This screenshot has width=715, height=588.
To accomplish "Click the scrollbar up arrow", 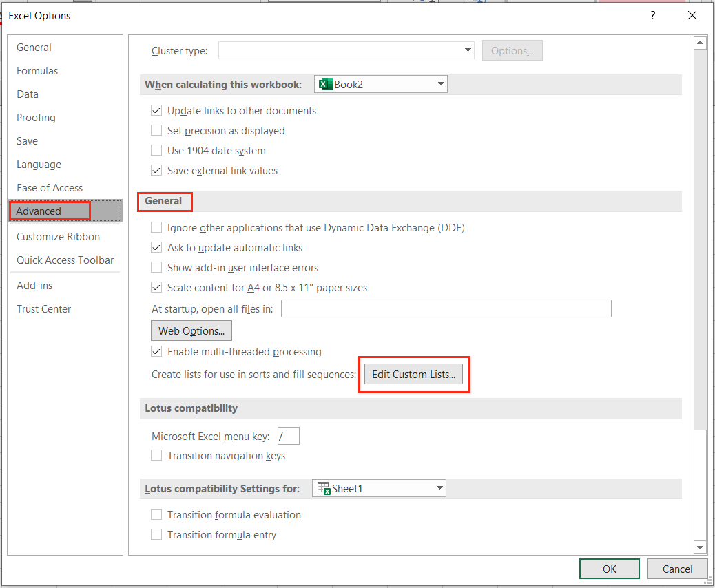I will coord(700,43).
